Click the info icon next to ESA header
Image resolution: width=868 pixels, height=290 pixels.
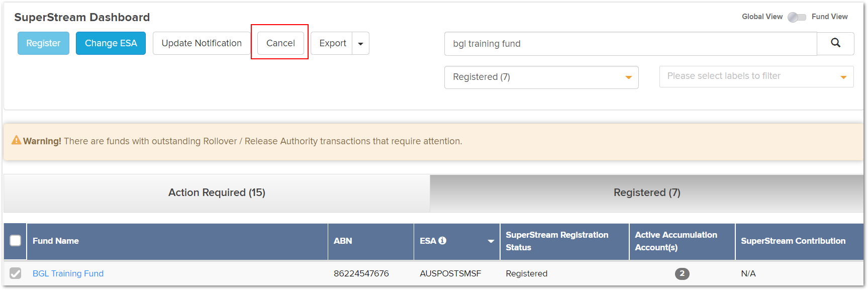[x=442, y=241]
